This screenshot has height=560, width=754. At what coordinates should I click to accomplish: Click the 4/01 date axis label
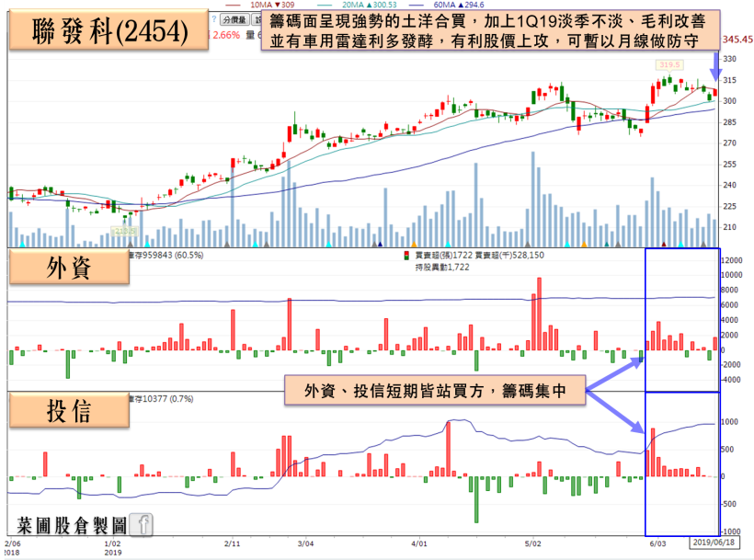click(418, 543)
